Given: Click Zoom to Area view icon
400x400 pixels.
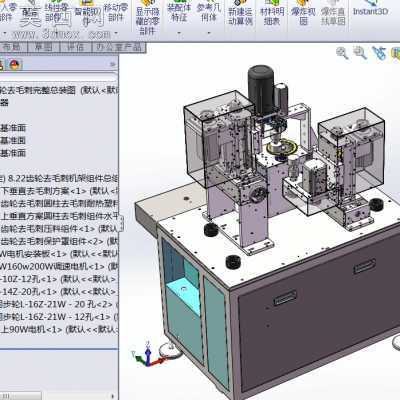Looking at the screenshot, I should [x=360, y=53].
